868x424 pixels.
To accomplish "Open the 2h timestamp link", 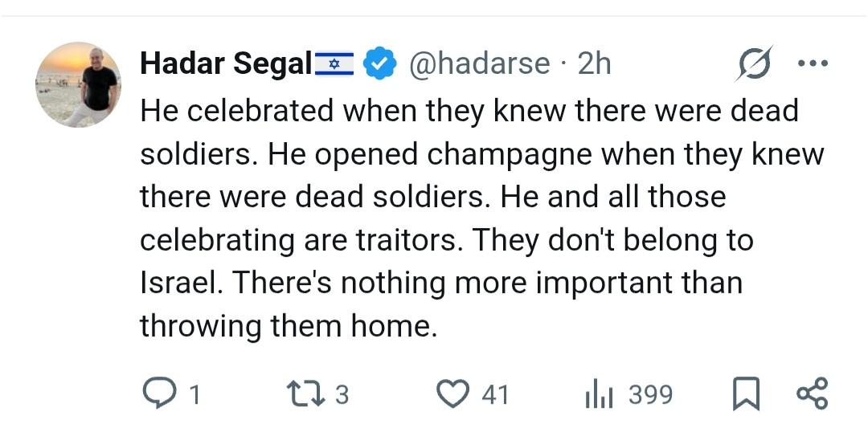I will click(x=595, y=63).
